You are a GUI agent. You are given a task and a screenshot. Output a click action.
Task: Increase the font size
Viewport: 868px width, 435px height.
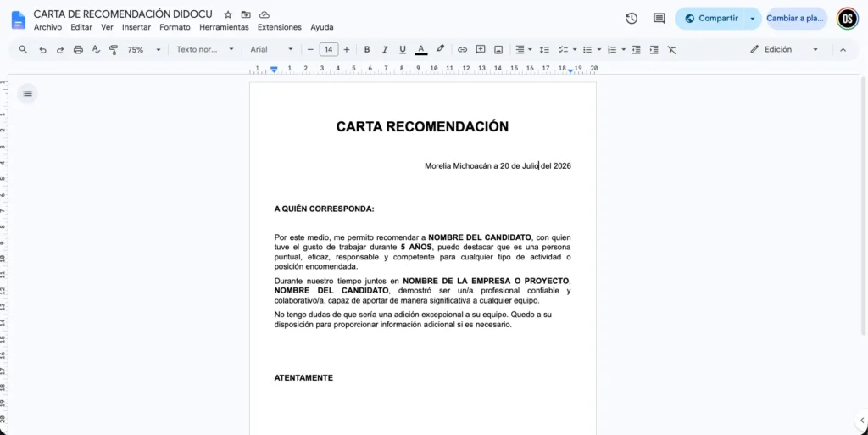point(347,50)
